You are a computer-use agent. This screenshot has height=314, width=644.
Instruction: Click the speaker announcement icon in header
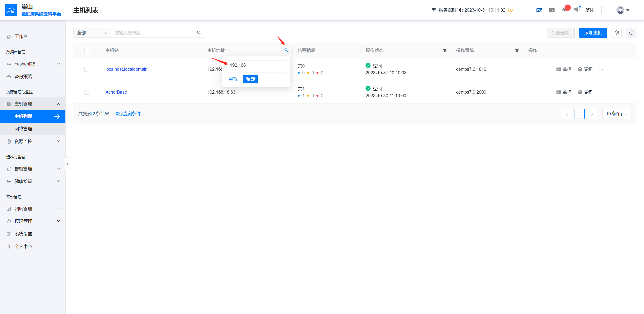pyautogui.click(x=577, y=10)
